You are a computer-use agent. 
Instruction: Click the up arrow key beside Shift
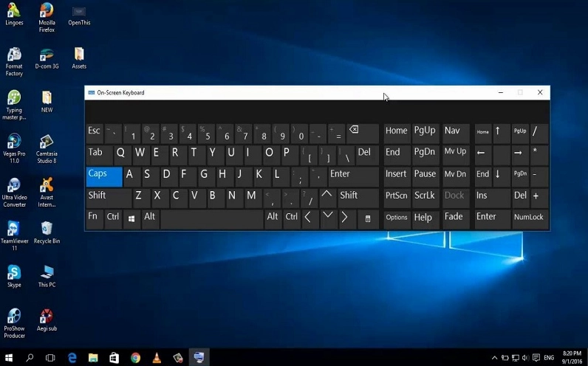tap(327, 198)
